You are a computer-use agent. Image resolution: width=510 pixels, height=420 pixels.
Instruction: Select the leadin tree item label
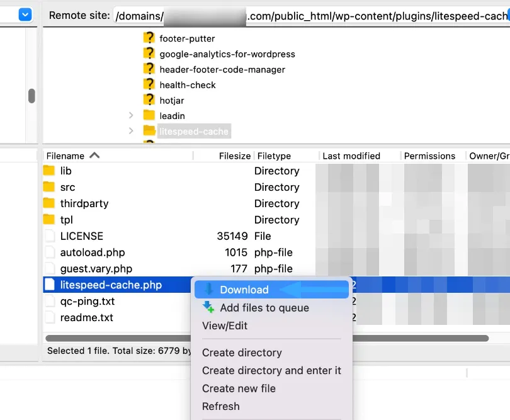pos(172,116)
